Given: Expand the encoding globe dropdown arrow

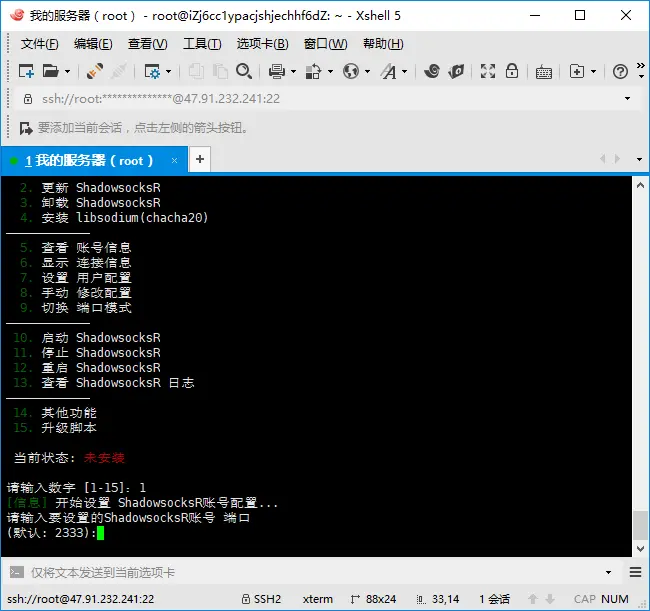Looking at the screenshot, I should [x=367, y=72].
